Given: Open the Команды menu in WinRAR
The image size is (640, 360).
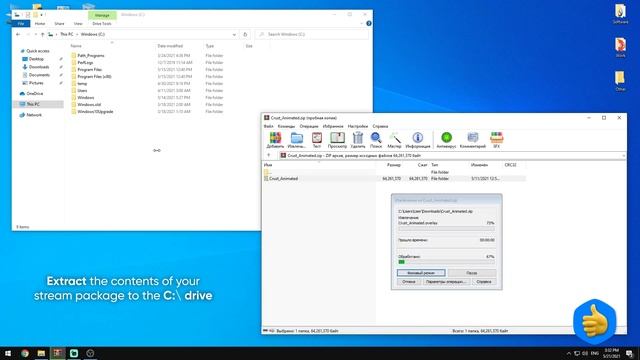Looking at the screenshot, I should point(286,126).
